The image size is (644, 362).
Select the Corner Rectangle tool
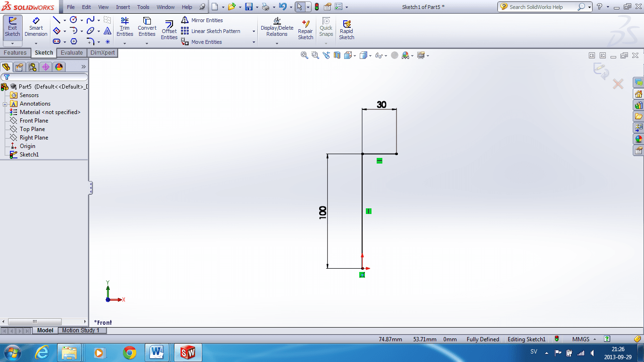click(x=57, y=31)
